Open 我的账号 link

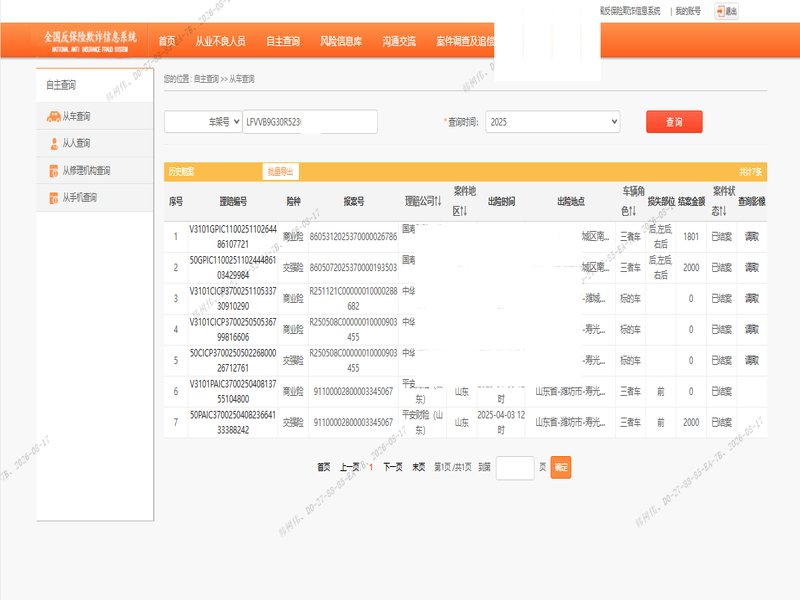point(688,11)
